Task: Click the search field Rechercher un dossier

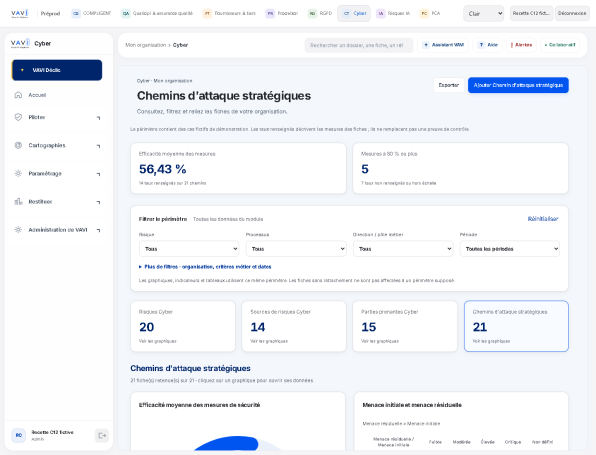Action: 358,45
